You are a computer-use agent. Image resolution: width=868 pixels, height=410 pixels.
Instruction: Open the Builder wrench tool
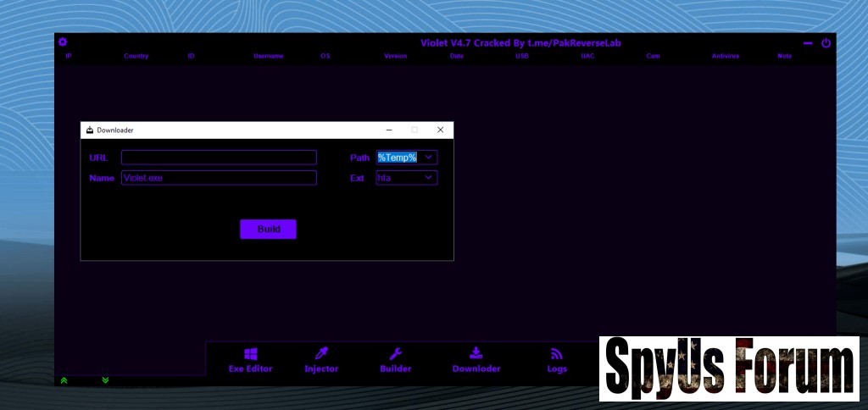coord(395,354)
